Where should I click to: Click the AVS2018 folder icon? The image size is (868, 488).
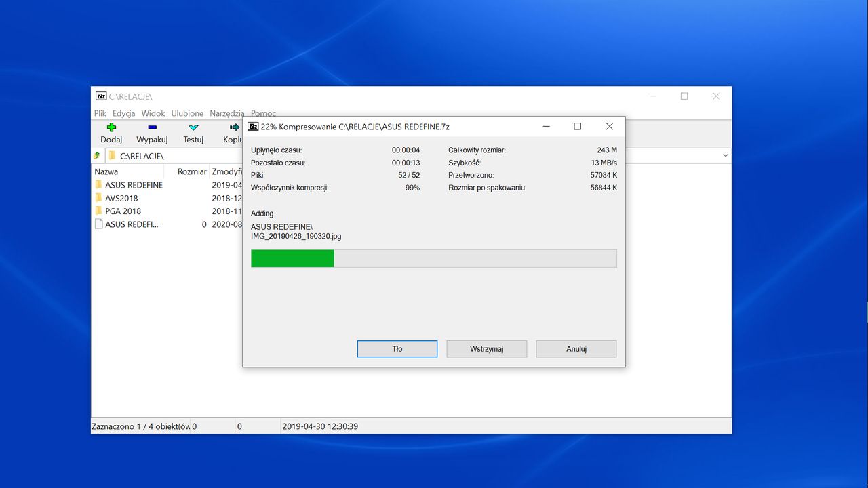click(99, 198)
